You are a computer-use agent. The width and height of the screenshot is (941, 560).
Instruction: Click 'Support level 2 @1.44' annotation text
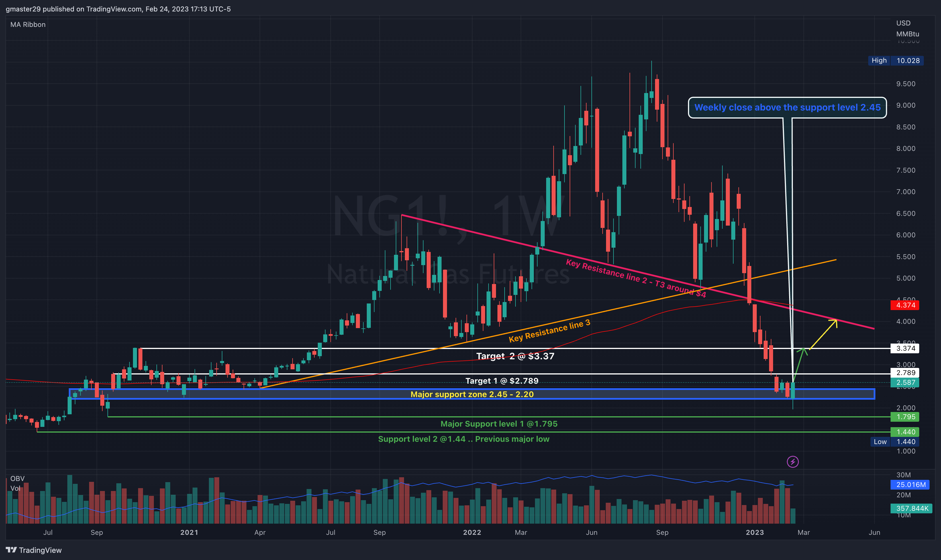464,439
